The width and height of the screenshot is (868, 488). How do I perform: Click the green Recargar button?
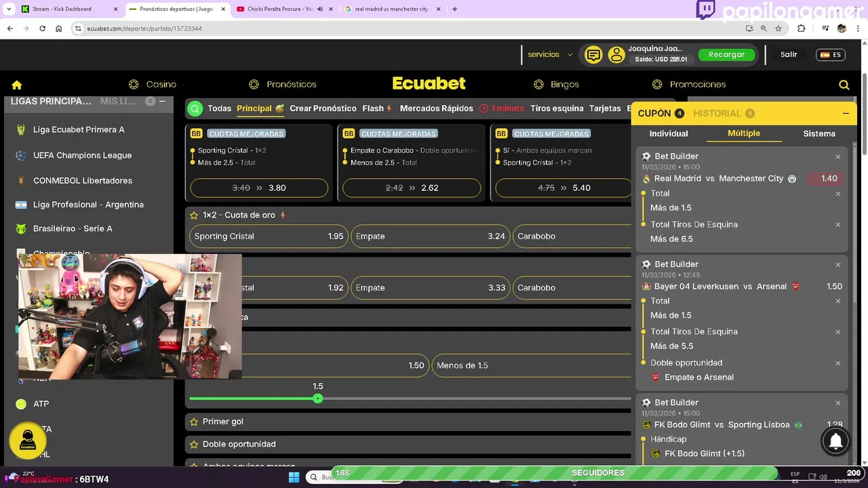point(726,55)
